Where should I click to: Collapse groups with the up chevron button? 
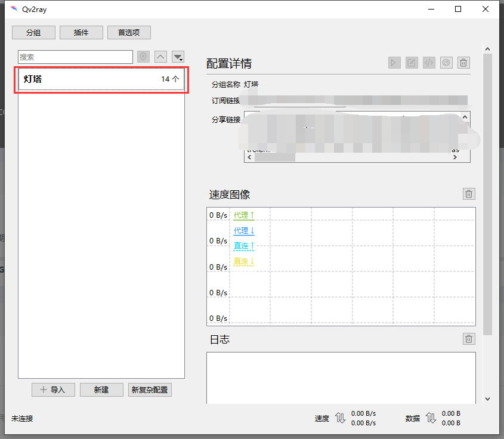pyautogui.click(x=160, y=57)
